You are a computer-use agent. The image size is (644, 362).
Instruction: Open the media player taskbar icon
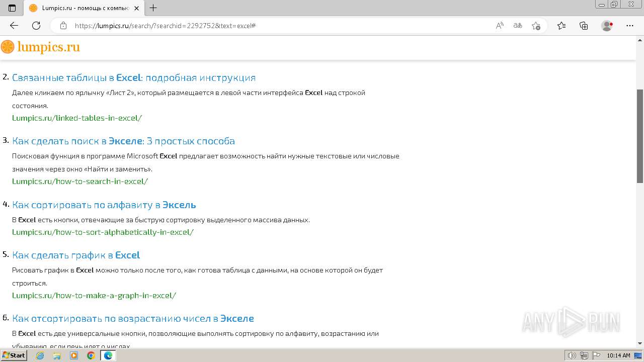click(x=74, y=355)
